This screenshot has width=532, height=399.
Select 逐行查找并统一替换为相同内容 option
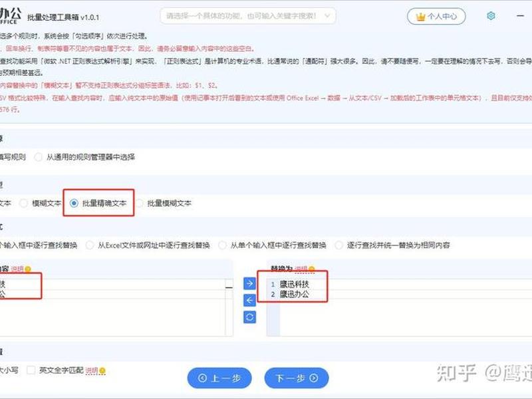click(338, 245)
